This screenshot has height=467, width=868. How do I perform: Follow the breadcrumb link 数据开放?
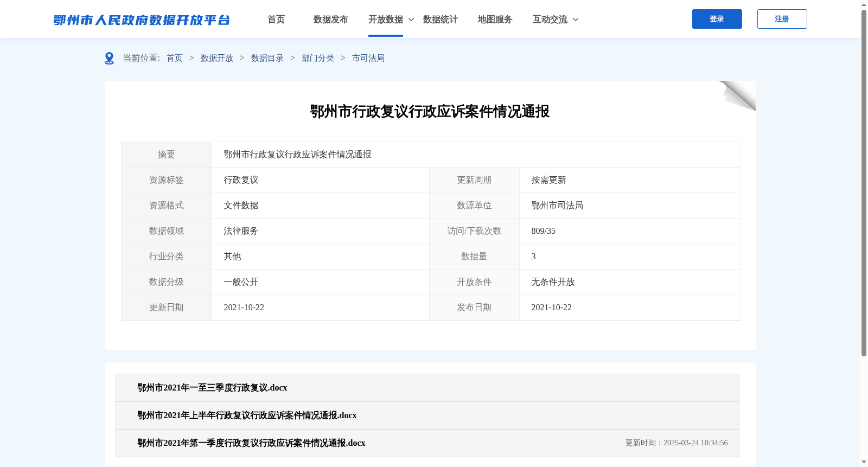click(x=217, y=58)
